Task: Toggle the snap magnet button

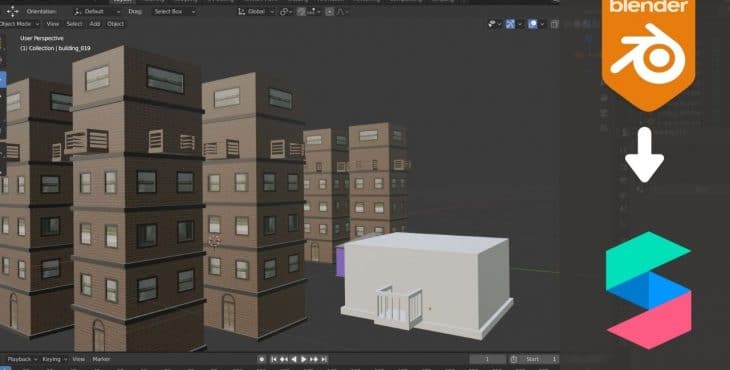Action: coord(301,11)
